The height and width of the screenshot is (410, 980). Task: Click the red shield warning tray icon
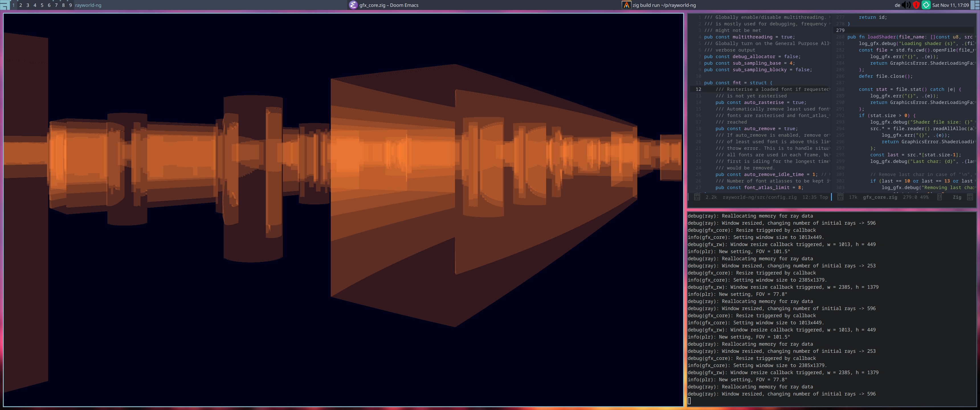click(916, 5)
